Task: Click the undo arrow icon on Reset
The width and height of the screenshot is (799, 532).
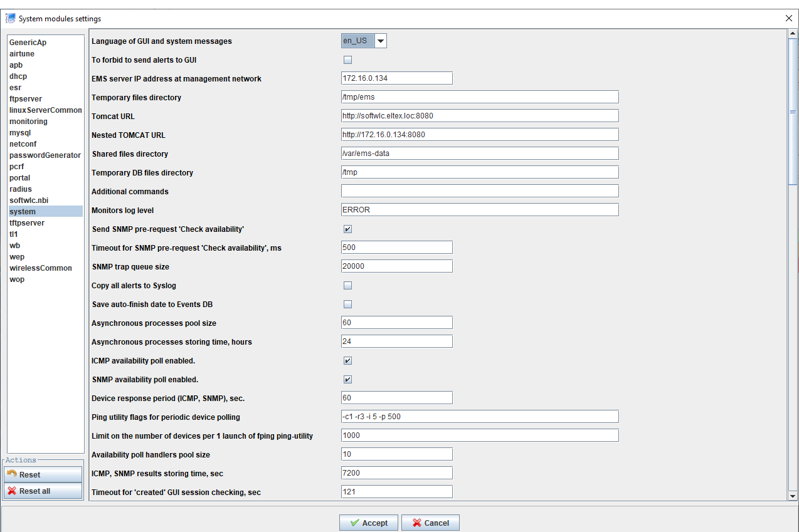Action: pos(12,474)
